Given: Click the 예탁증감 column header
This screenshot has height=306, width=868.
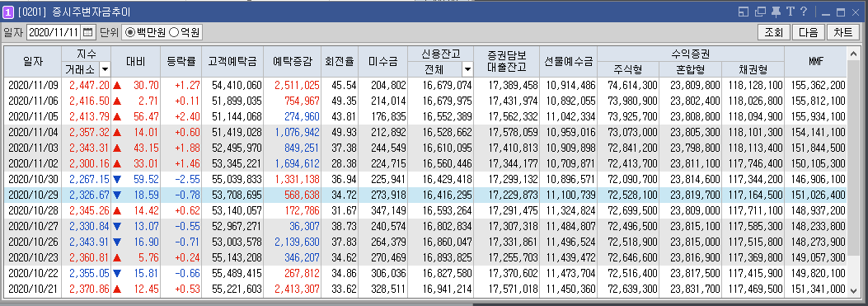Looking at the screenshot, I should point(293,62).
